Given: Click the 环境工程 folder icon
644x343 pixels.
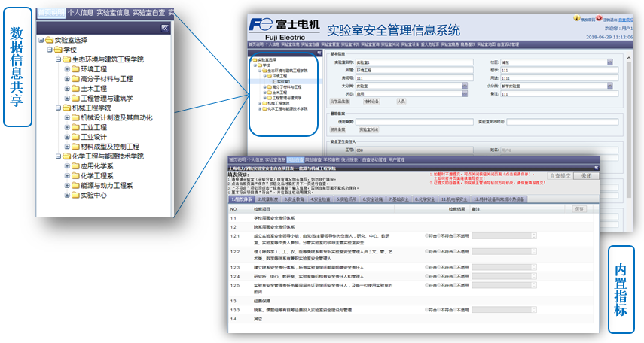Looking at the screenshot, I should 76,69.
